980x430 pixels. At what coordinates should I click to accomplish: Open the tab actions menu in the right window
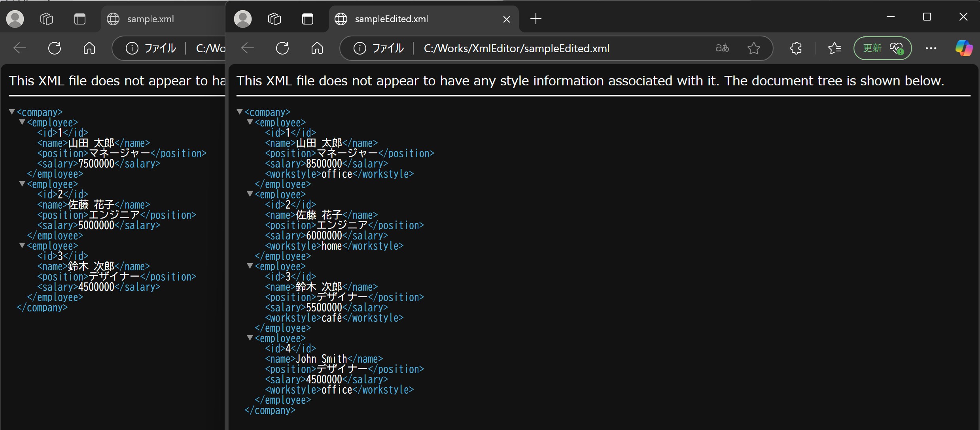tap(308, 19)
